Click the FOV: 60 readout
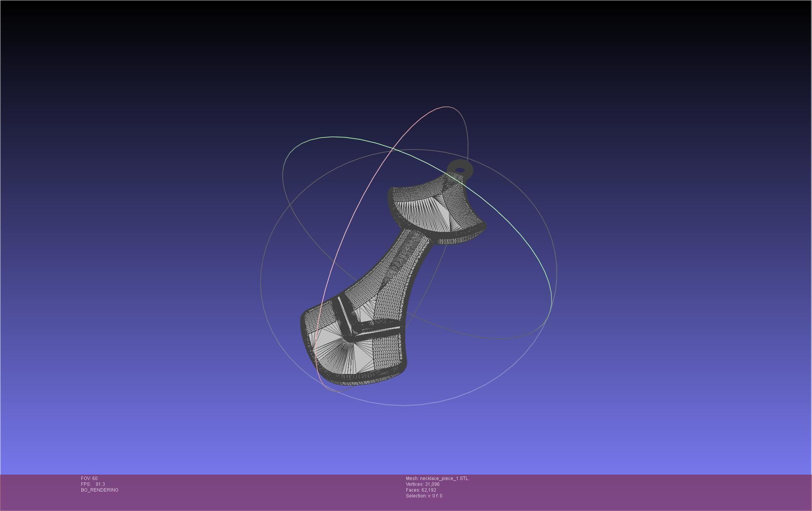812x511 pixels. [89, 478]
